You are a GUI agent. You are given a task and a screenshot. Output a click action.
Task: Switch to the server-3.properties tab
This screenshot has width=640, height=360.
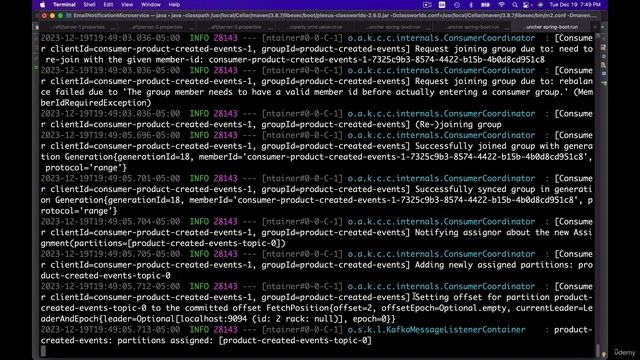pos(236,27)
